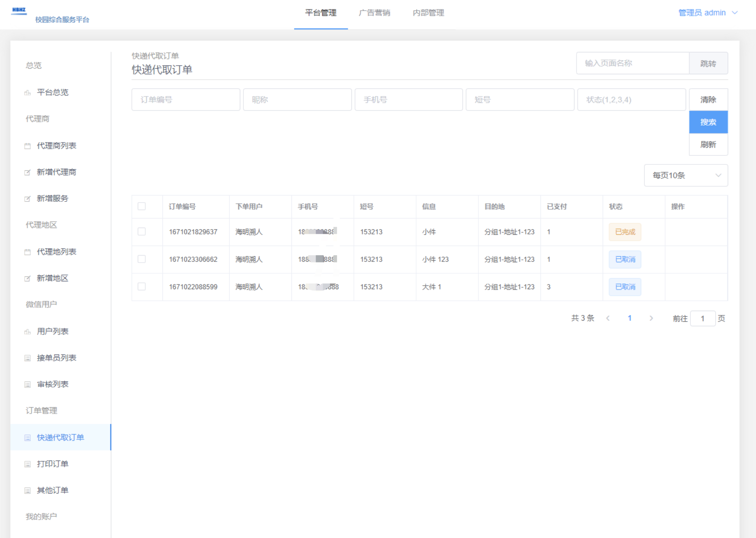Viewport: 756px width, 538px height.
Task: Open 接单员列表 in the sidebar
Action: (61, 358)
